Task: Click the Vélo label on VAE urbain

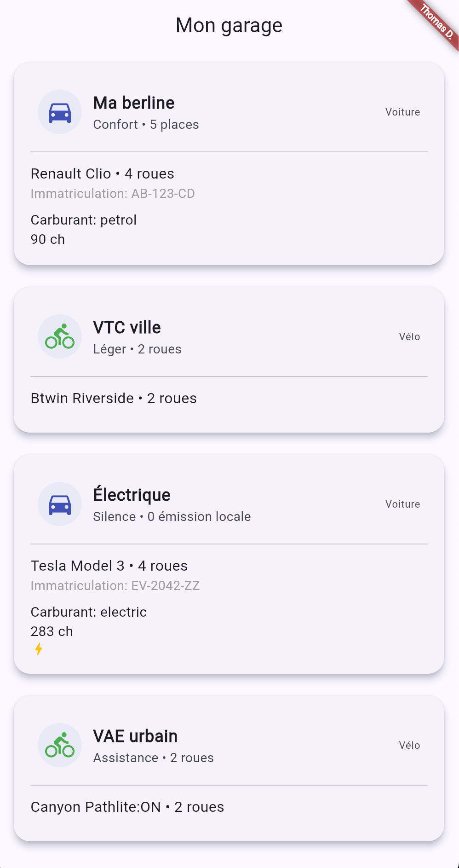Action: 409,746
